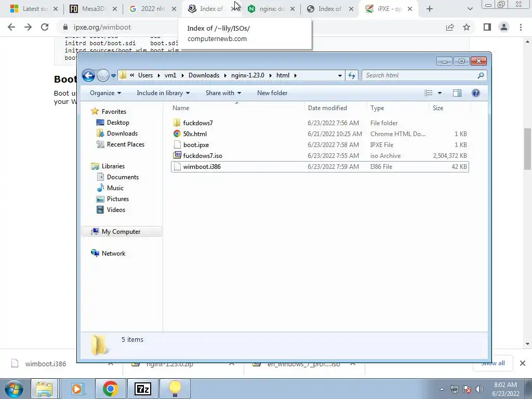Open a new Chrome tab
Image resolution: width=532 pixels, height=399 pixels.
[x=430, y=9]
